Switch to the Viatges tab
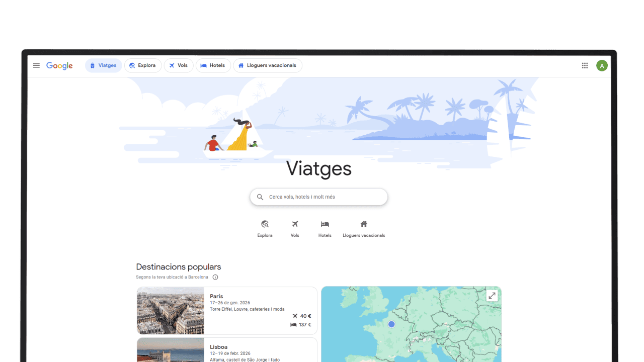 coord(103,65)
